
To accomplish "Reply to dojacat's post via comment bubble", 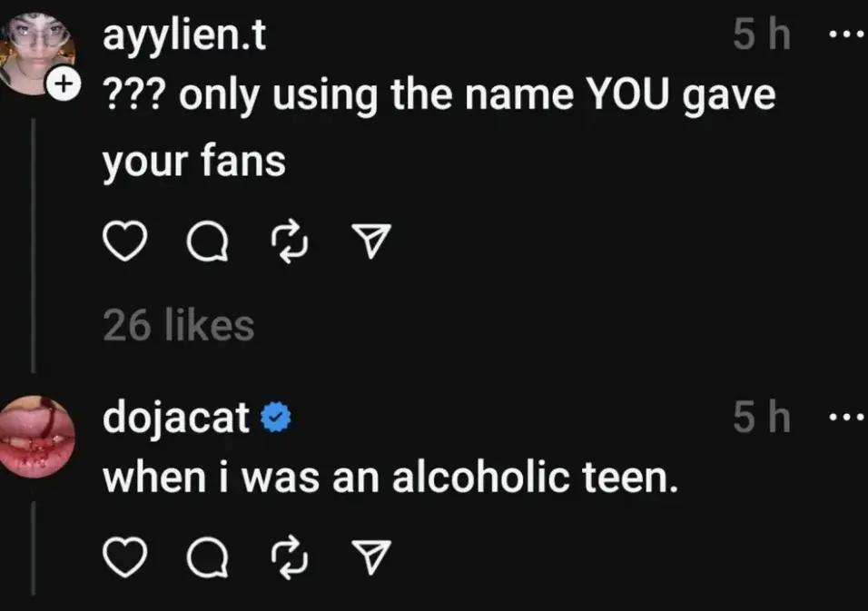I will (207, 558).
